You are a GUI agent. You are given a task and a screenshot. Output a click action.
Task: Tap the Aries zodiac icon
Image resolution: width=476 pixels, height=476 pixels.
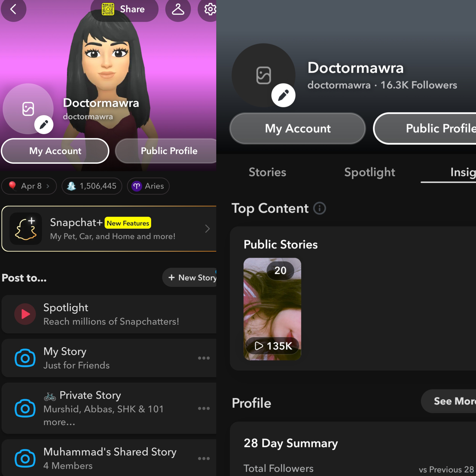pos(137,186)
